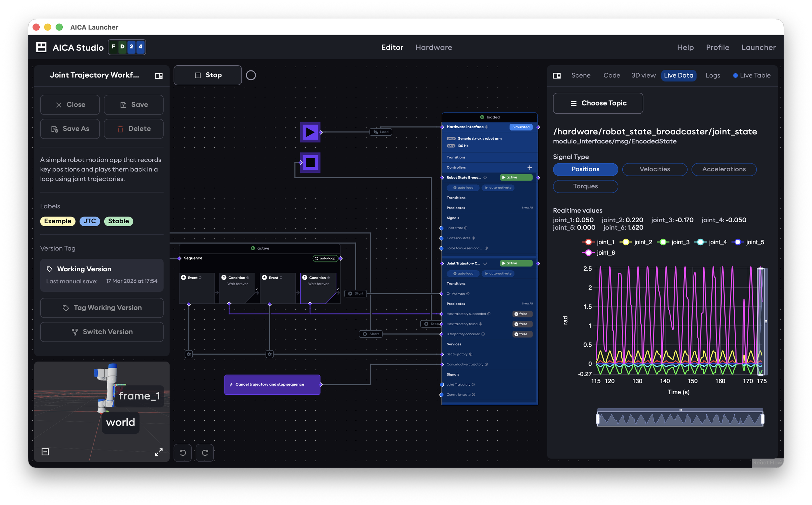Click Tag Working Version button

pos(102,308)
